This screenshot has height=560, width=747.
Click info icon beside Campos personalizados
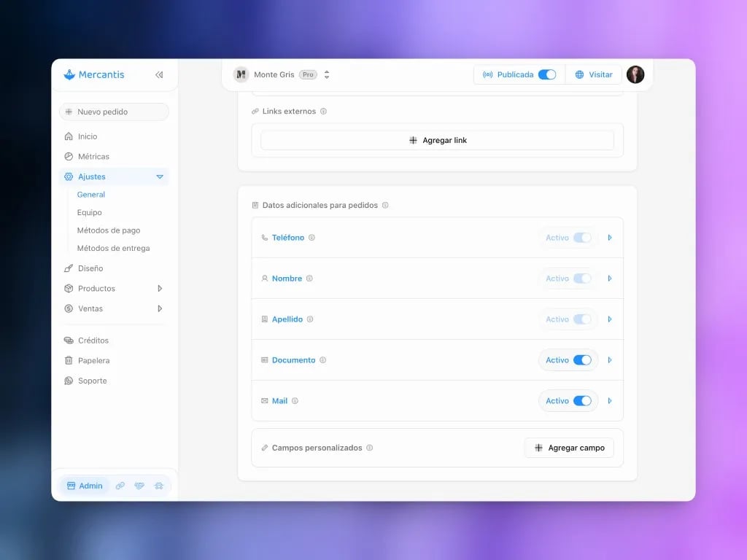tap(370, 448)
